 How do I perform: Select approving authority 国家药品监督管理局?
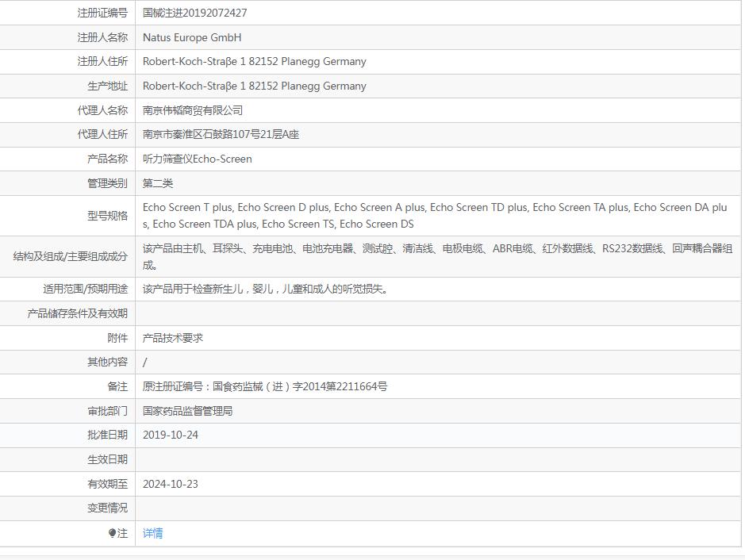pyautogui.click(x=188, y=412)
